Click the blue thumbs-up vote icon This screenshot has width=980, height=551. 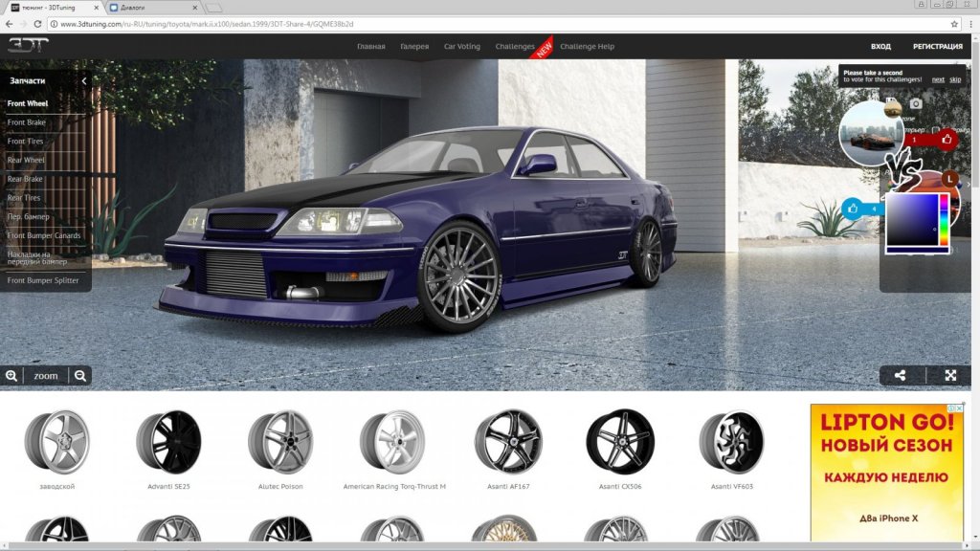point(852,208)
